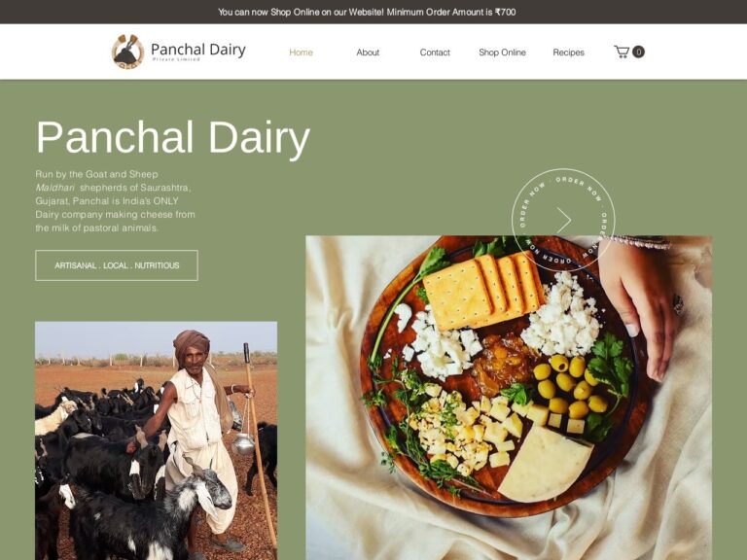Viewport: 747px width, 560px height.
Task: Click the Artisanal . Local . Nutritious button
Action: (x=117, y=265)
